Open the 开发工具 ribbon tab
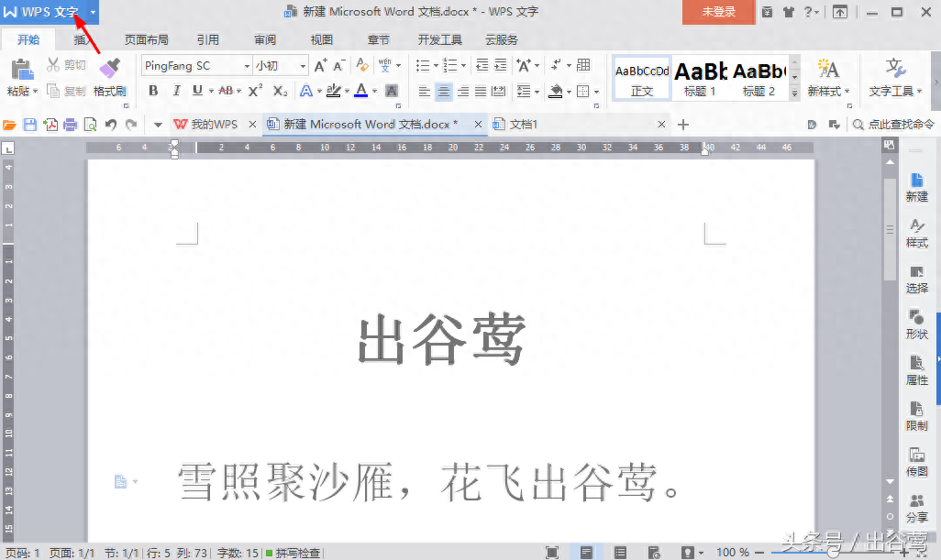Viewport: 941px width, 560px height. click(x=440, y=39)
